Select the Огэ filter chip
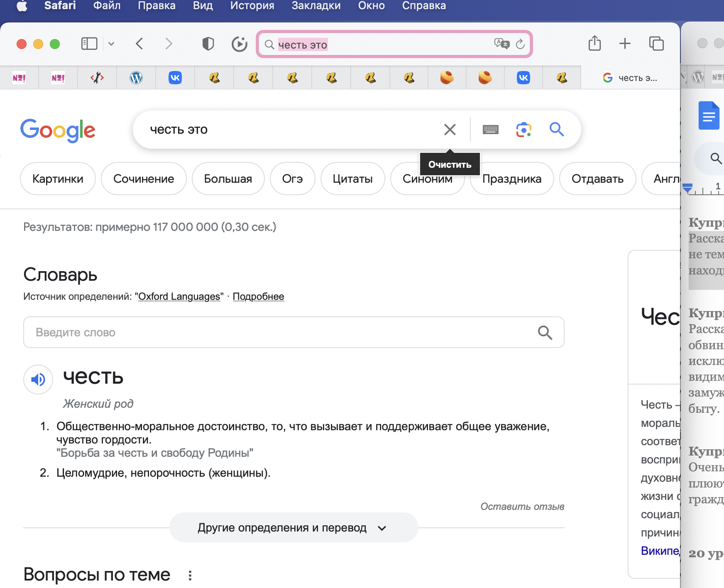Screen dimensions: 724x588 coord(292,179)
